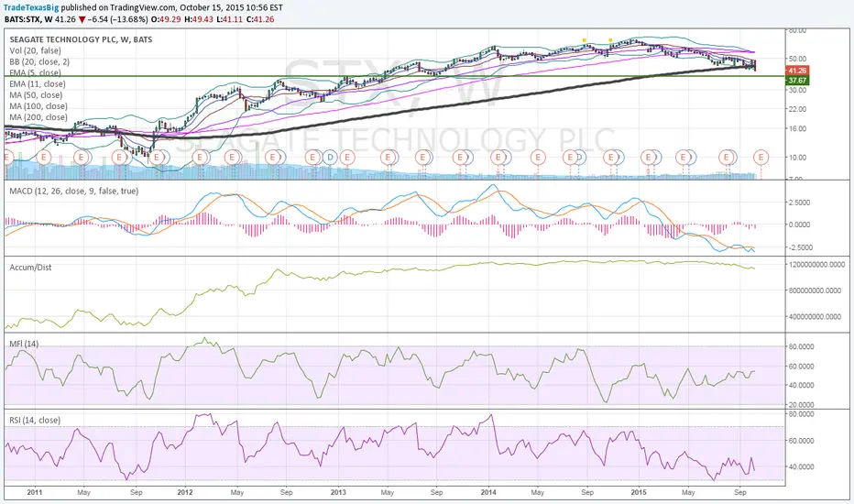This screenshot has height=504, width=854.
Task: Click the green 37.67 horizontal line tag
Action: (797, 81)
